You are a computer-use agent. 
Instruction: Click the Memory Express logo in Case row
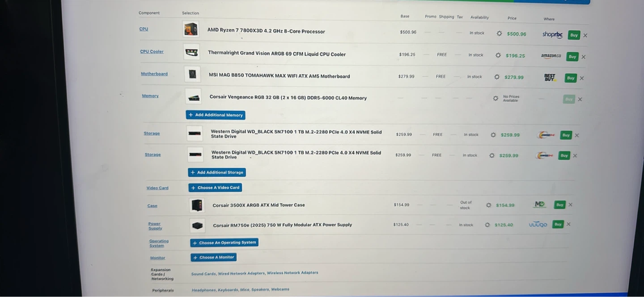540,204
